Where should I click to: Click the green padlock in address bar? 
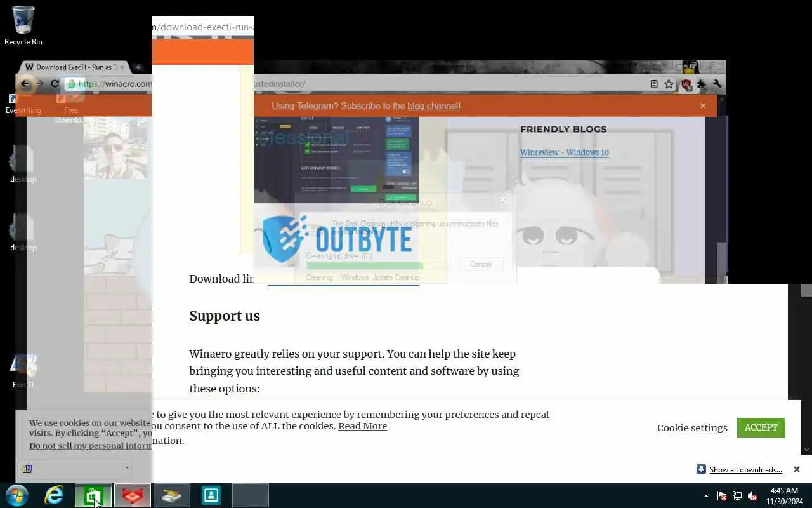pyautogui.click(x=72, y=84)
